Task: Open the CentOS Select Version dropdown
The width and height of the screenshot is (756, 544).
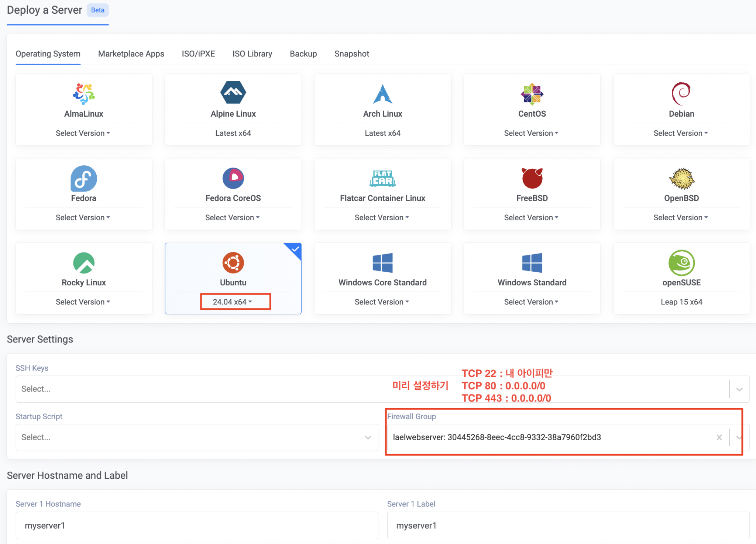Action: click(532, 133)
